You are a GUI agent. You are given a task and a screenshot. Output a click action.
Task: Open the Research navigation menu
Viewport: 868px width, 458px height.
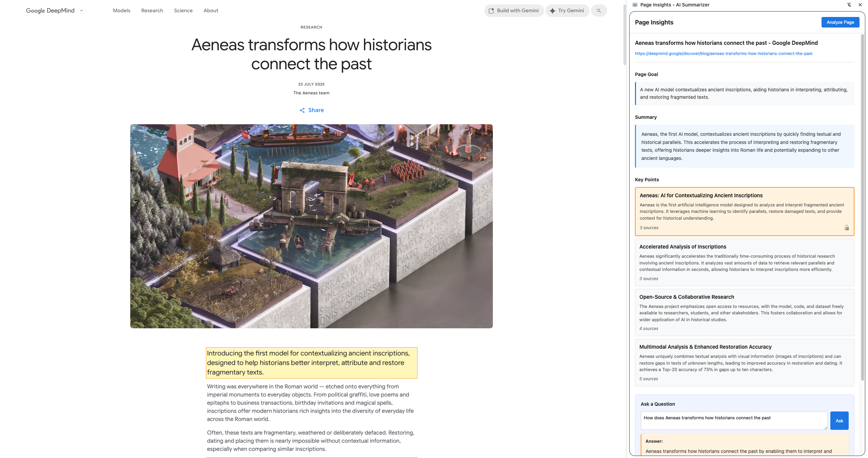point(152,11)
